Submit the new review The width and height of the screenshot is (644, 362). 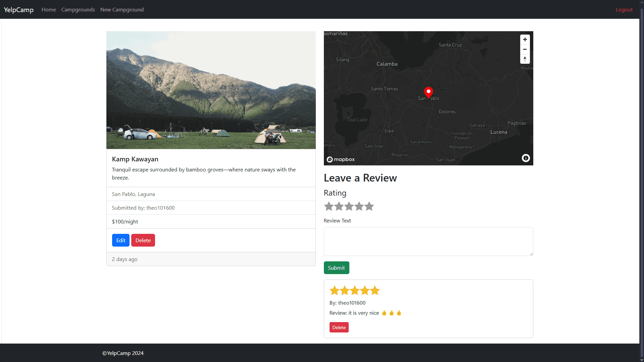tap(336, 267)
